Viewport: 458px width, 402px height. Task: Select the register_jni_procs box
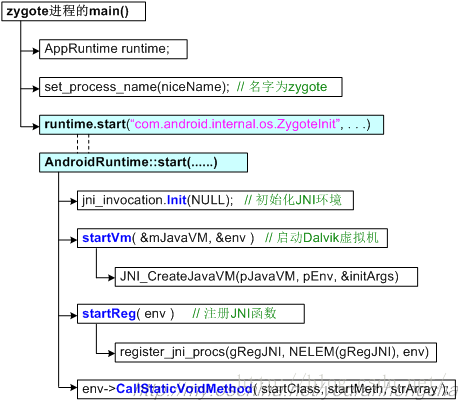[276, 352]
